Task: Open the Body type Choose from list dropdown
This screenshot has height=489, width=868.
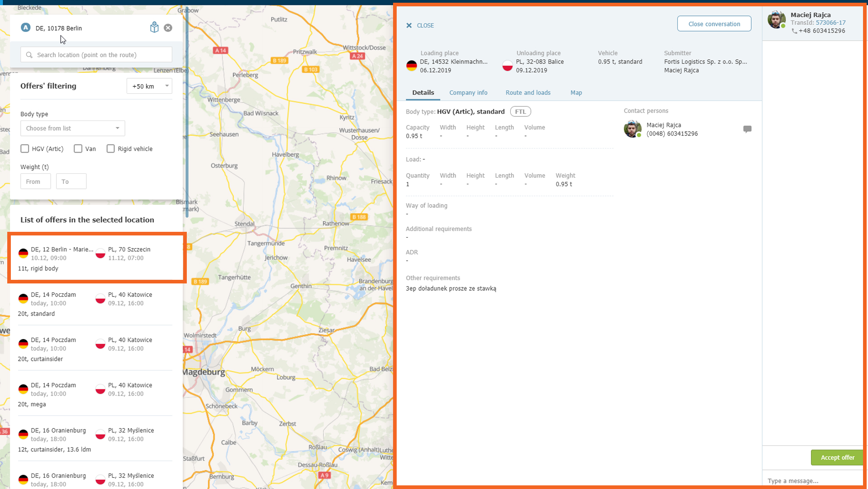Action: click(x=72, y=128)
